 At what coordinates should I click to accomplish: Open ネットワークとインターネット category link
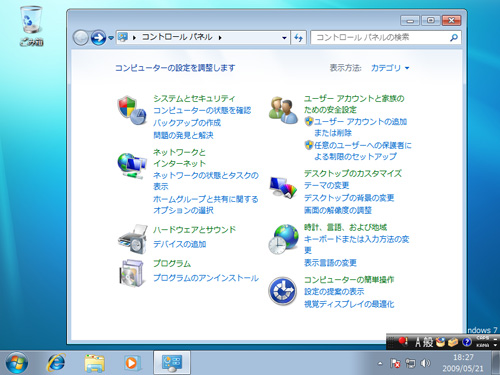[x=179, y=158]
